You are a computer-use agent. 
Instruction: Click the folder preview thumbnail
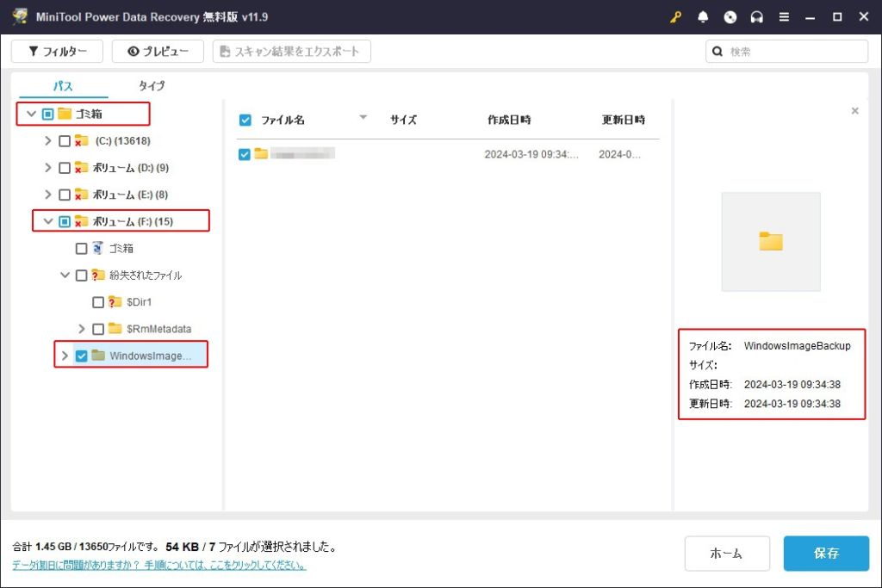pos(770,242)
